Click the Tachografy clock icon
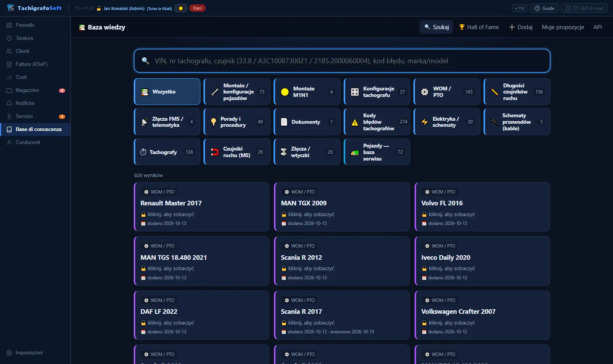The width and height of the screenshot is (613, 364). [143, 152]
